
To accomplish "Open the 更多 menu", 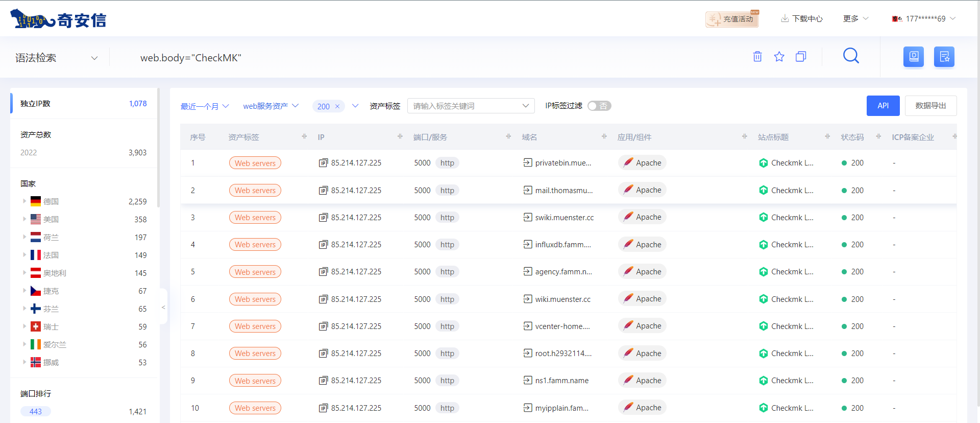I will pos(855,18).
